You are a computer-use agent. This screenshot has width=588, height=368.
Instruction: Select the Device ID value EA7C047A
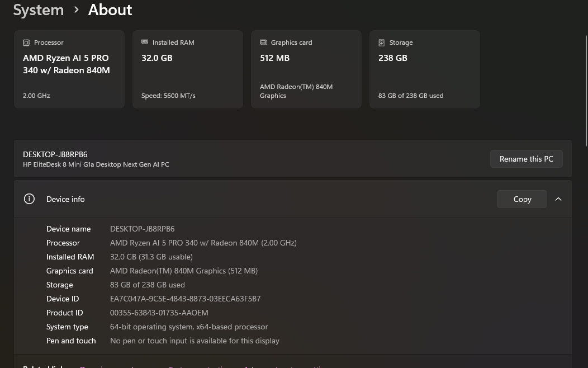point(185,299)
